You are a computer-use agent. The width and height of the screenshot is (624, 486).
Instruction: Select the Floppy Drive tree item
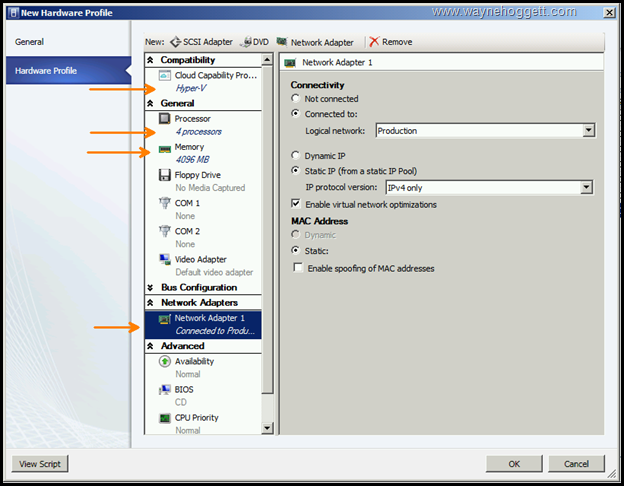pyautogui.click(x=197, y=175)
